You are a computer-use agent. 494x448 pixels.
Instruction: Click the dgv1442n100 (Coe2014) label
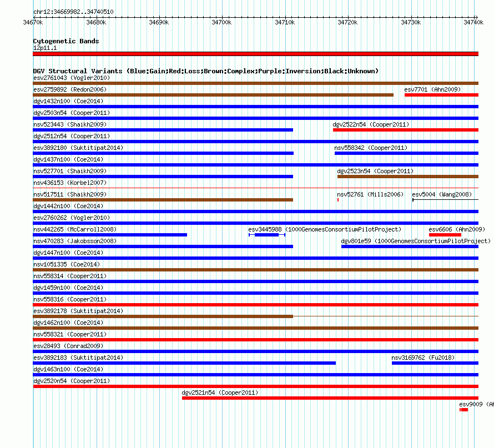(x=68, y=206)
